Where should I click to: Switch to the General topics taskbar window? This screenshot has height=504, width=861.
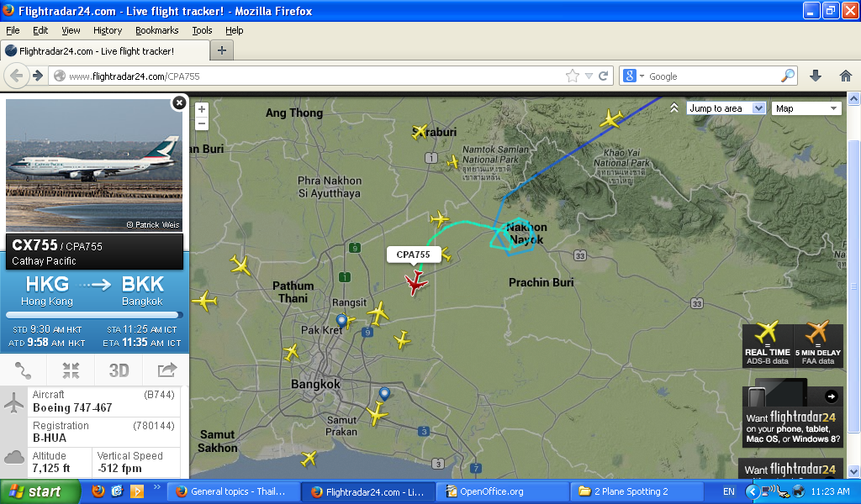[234, 491]
